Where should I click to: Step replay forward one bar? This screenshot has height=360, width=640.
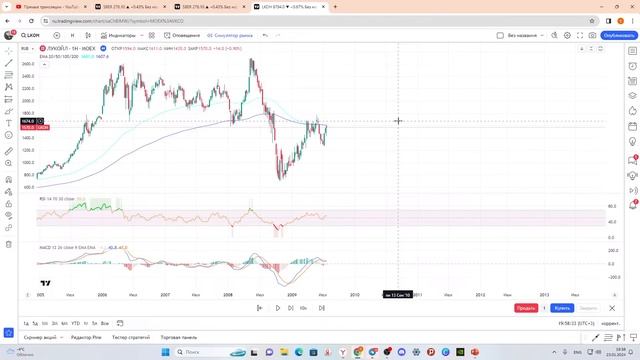(291, 308)
